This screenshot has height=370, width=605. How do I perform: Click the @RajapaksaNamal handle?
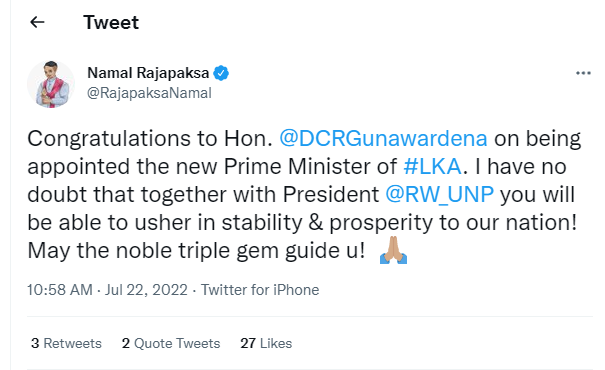[149, 93]
